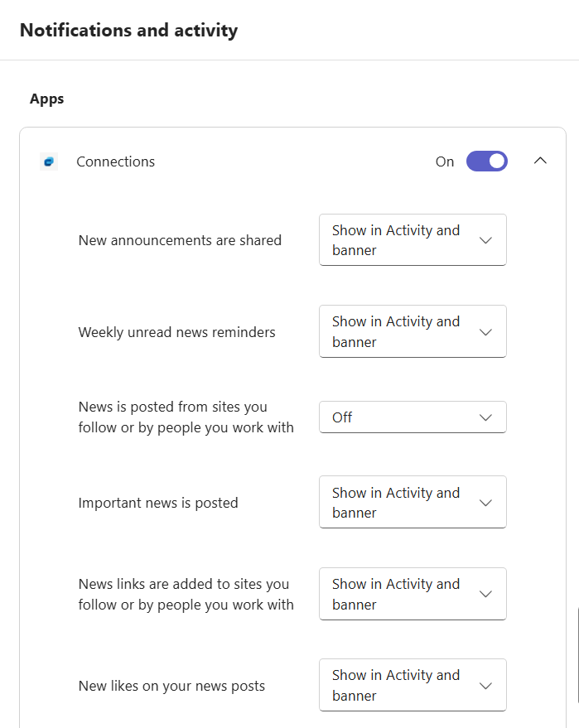Click the chevron on "News links are added" dropdown

[486, 594]
